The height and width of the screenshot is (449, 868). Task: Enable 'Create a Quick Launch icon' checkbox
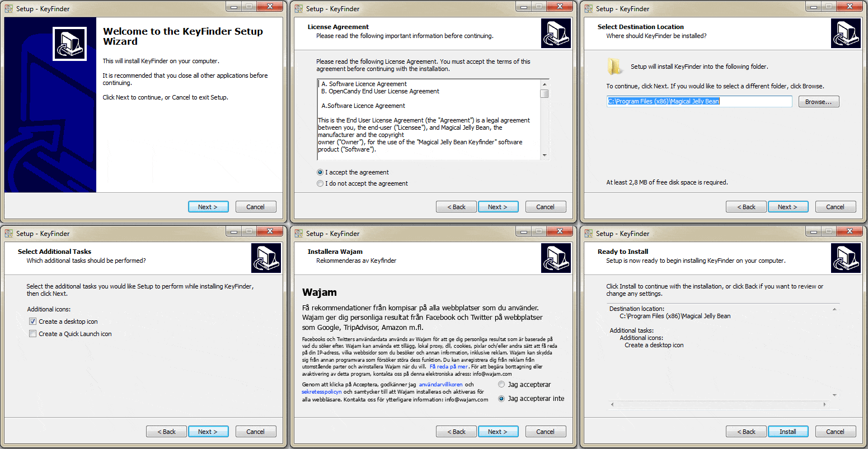click(32, 334)
